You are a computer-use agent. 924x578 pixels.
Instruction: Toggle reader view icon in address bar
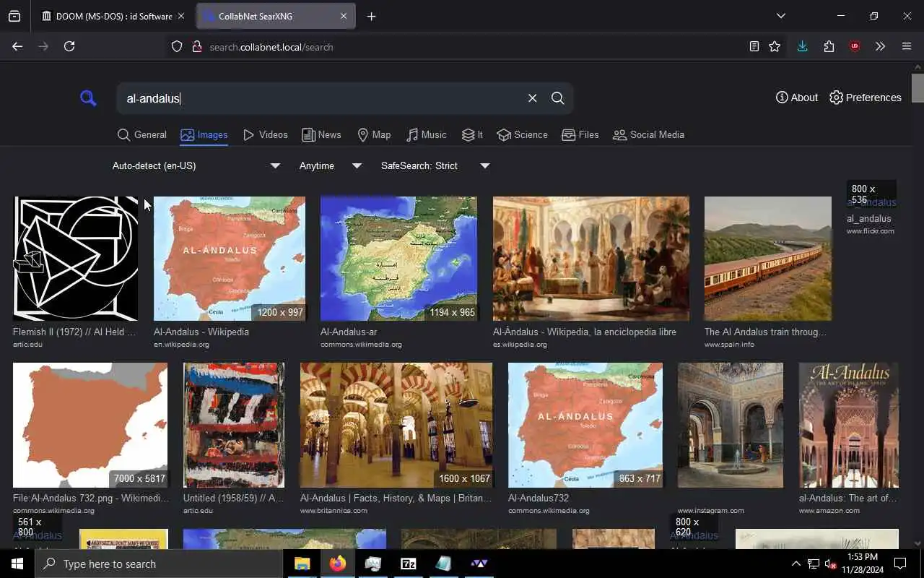coord(754,46)
